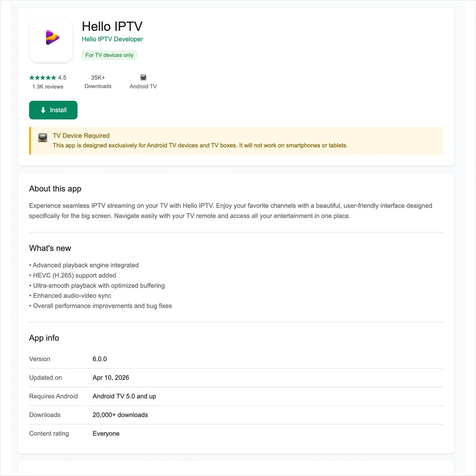Click Android TV 5.0 and up requirement
The width and height of the screenshot is (476, 476).
(124, 396)
